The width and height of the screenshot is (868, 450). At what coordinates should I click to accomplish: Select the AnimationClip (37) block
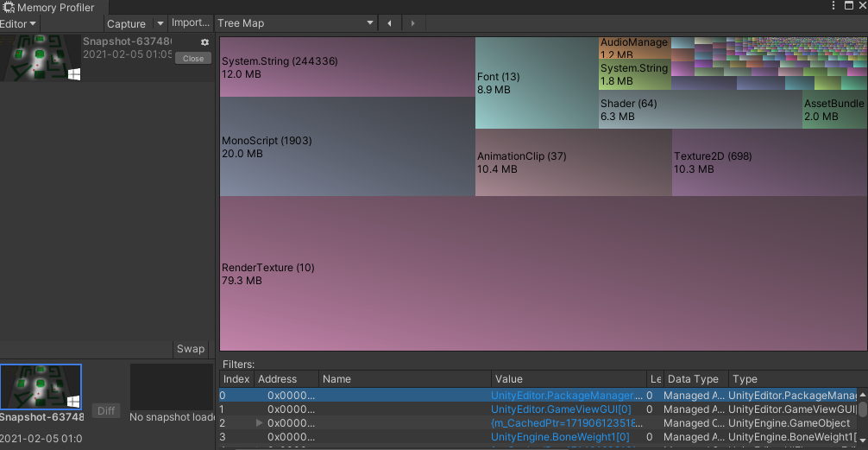coord(574,162)
